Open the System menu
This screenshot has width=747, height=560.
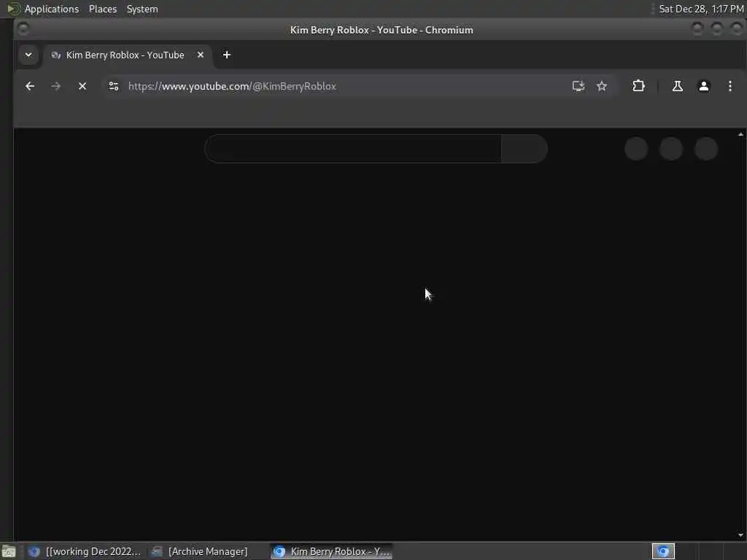coord(142,9)
